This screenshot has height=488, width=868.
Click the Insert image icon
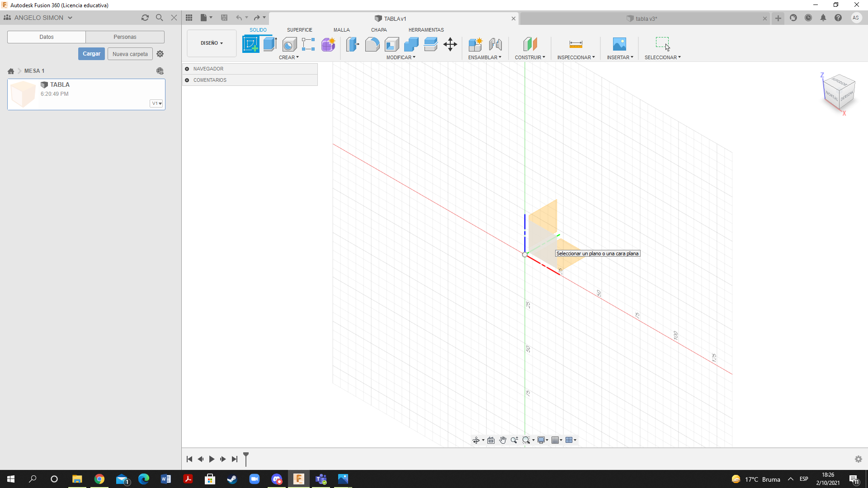[x=619, y=44]
